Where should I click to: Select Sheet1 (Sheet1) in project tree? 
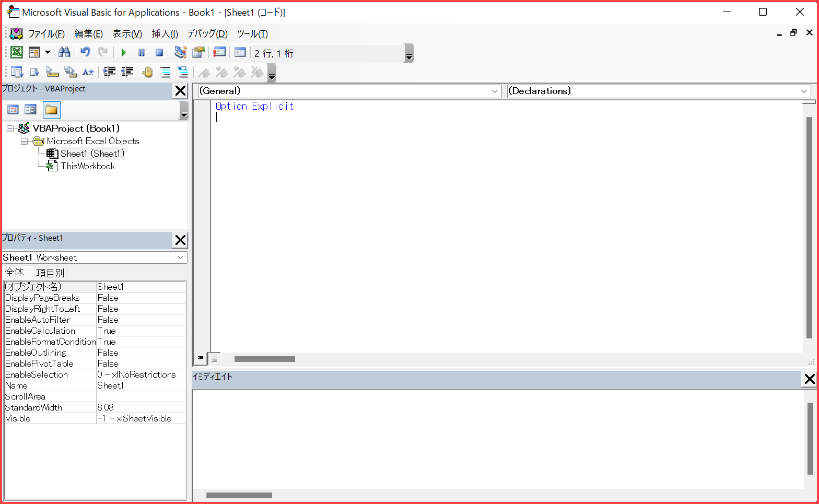(92, 154)
